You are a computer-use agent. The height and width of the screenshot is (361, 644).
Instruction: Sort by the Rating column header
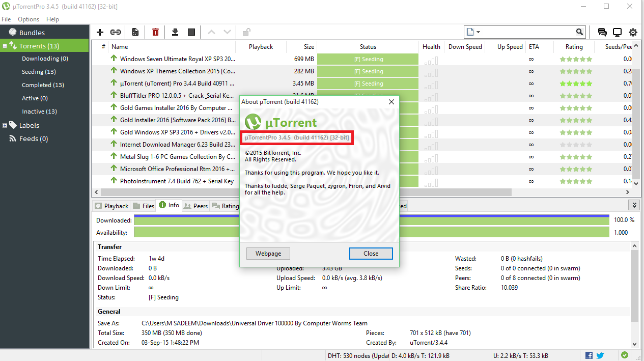coord(574,46)
